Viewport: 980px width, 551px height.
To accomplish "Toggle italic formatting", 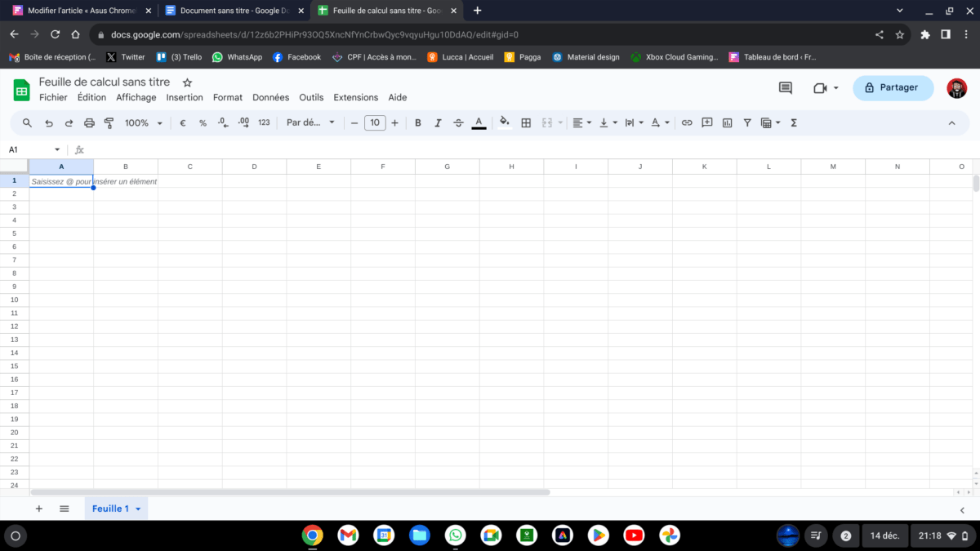I will [438, 123].
